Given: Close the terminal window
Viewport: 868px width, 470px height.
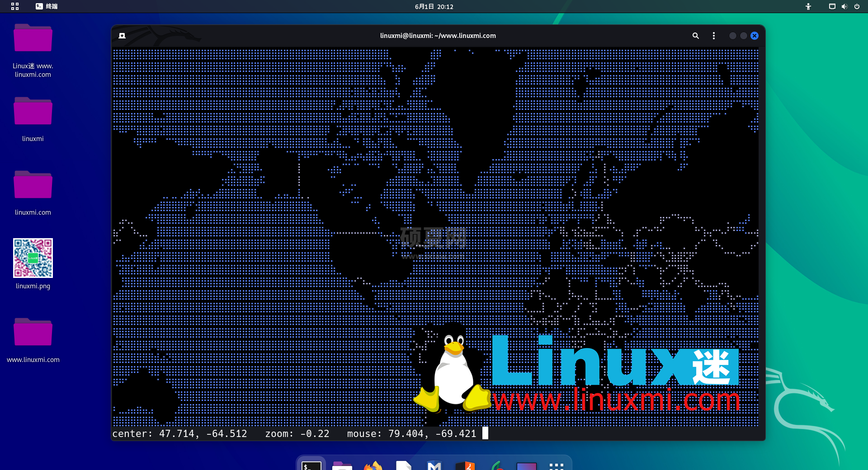Looking at the screenshot, I should pos(755,36).
